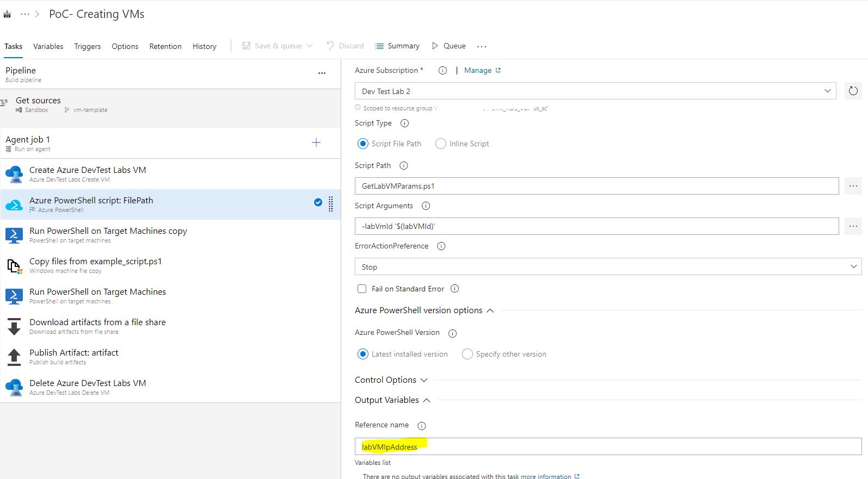
Task: Select the Inline Script radio button
Action: click(x=440, y=144)
